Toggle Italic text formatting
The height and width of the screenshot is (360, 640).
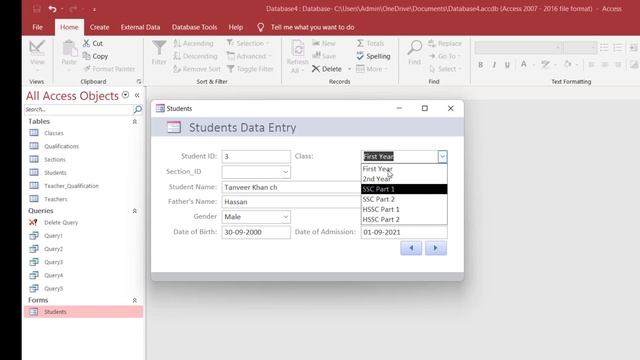point(494,65)
